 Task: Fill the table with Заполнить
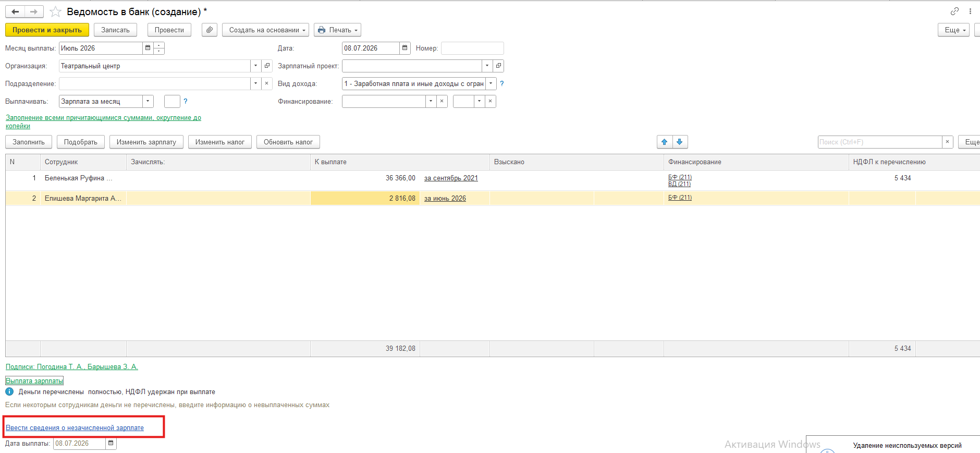[x=29, y=142]
